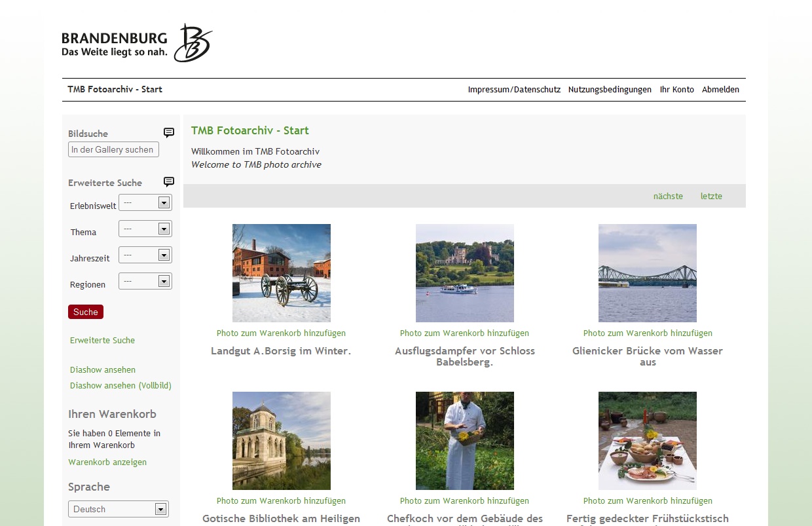This screenshot has height=526, width=812.
Task: Click Warenkorb anzeigen link
Action: tap(107, 462)
